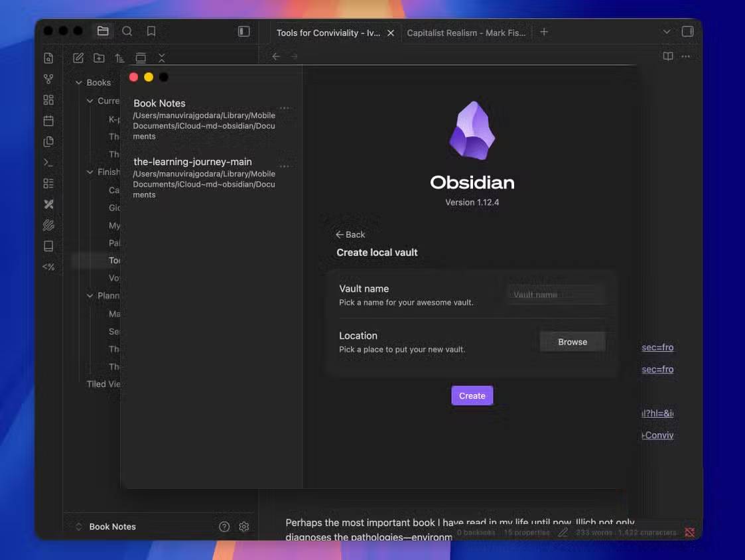Open today's daily note calendar icon

click(48, 121)
